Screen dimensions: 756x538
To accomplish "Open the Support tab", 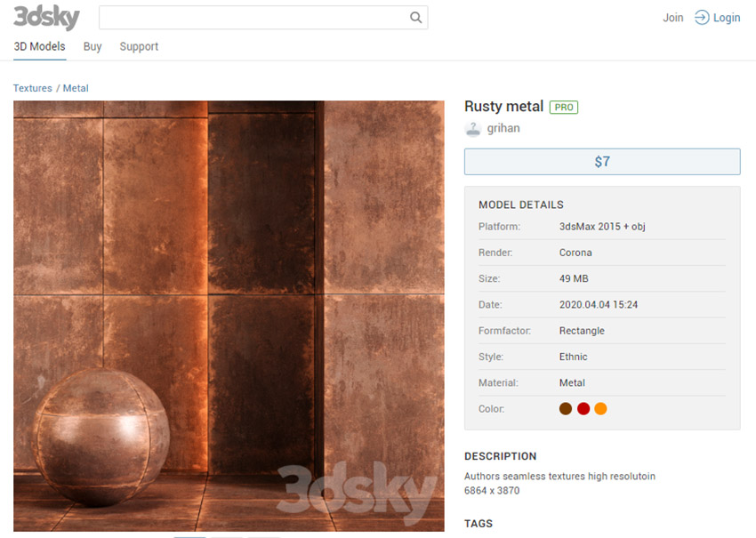I will tap(139, 47).
